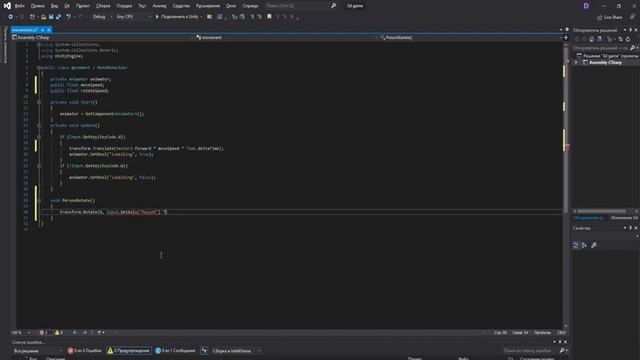Screen dimensions: 640x360
Task: Click the feedback icon near Live Share
Action: [632, 17]
